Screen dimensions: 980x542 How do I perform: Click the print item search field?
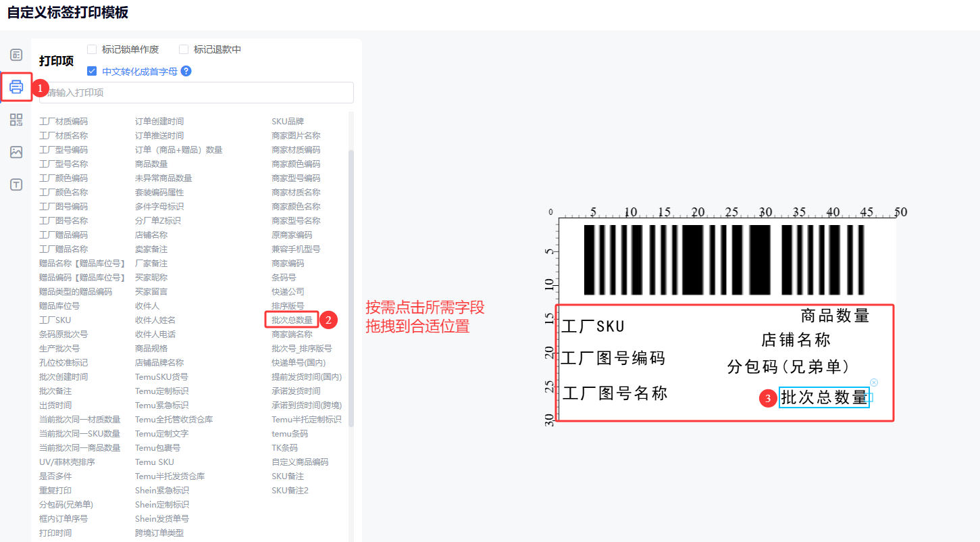tap(197, 93)
